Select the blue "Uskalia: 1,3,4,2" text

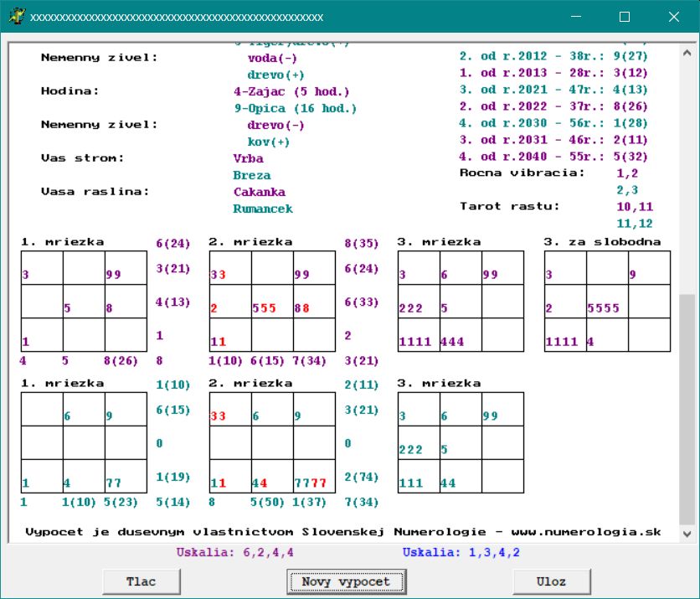(461, 553)
